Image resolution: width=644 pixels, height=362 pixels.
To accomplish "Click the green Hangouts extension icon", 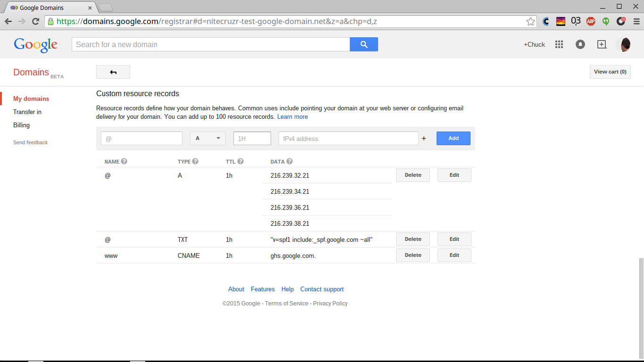I will 606,21.
